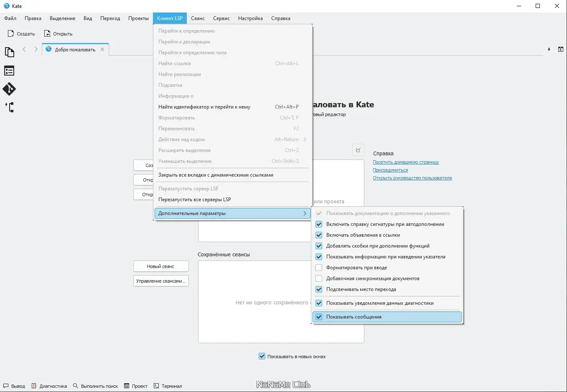The image size is (567, 392).
Task: Open the Projects tree sidebar icon
Action: click(x=9, y=107)
